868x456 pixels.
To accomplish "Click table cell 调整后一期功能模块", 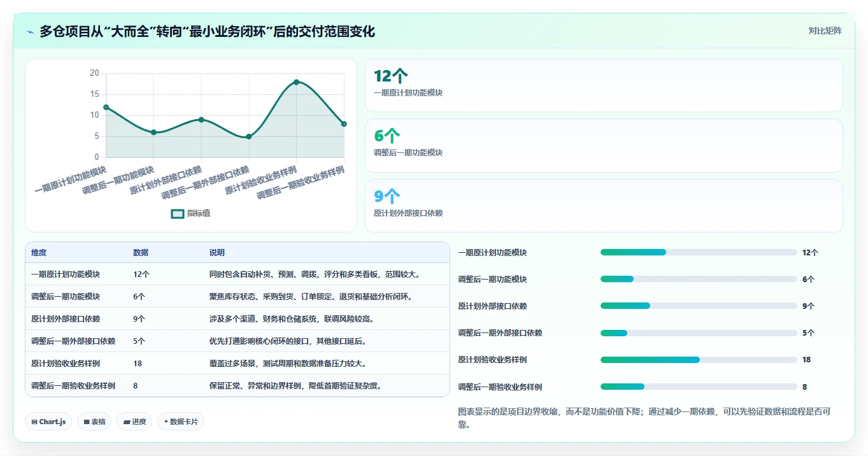I will click(x=66, y=297).
